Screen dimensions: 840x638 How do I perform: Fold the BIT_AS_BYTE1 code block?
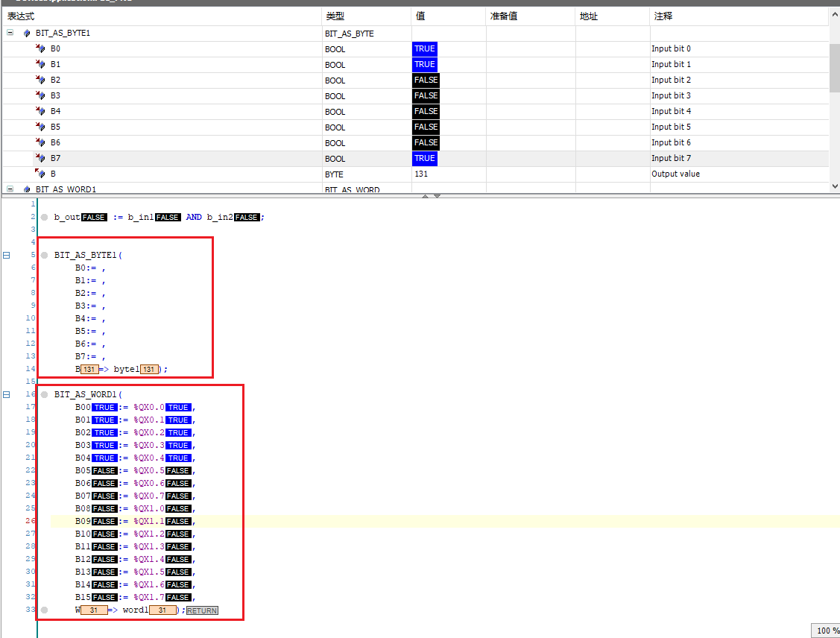point(7,255)
